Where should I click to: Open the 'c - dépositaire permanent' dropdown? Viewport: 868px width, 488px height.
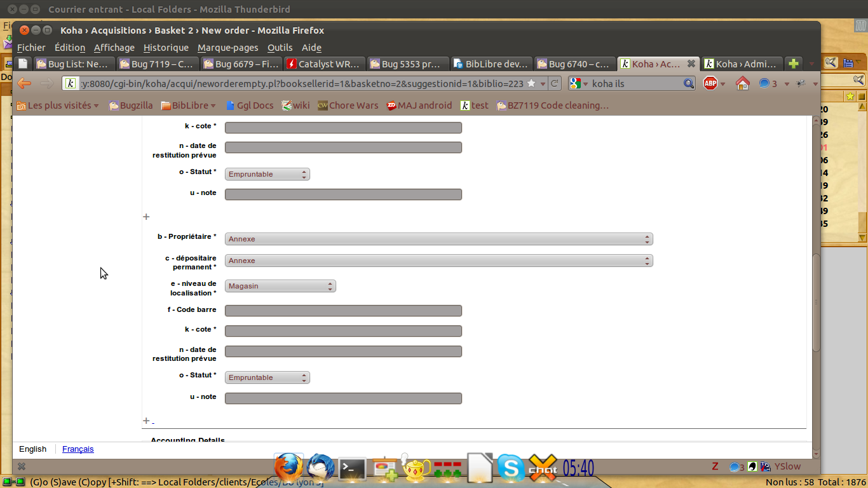(438, 261)
